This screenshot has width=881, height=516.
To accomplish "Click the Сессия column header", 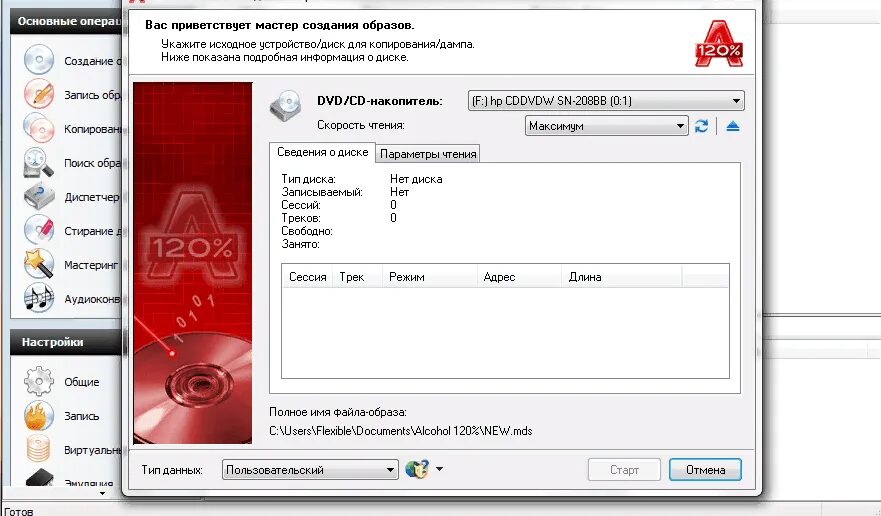I will [x=307, y=277].
